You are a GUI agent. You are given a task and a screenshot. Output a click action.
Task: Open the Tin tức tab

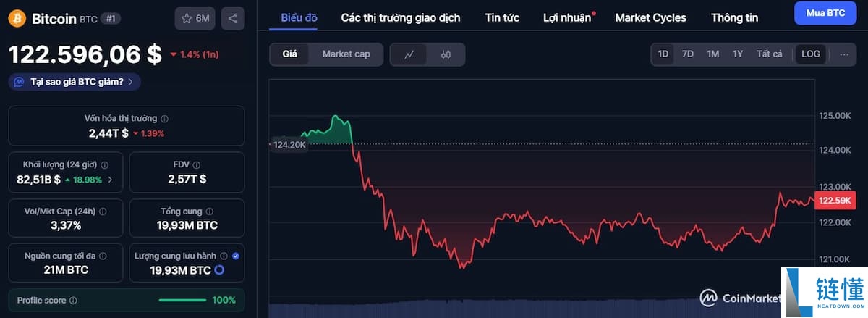tap(502, 17)
